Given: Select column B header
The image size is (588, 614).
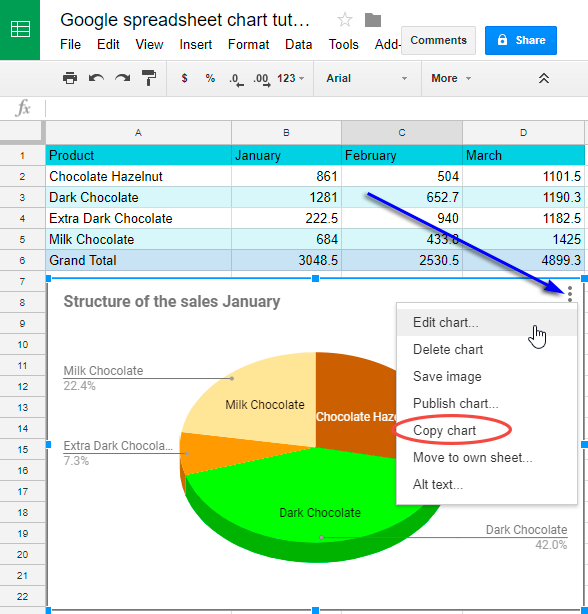Looking at the screenshot, I should (x=286, y=133).
